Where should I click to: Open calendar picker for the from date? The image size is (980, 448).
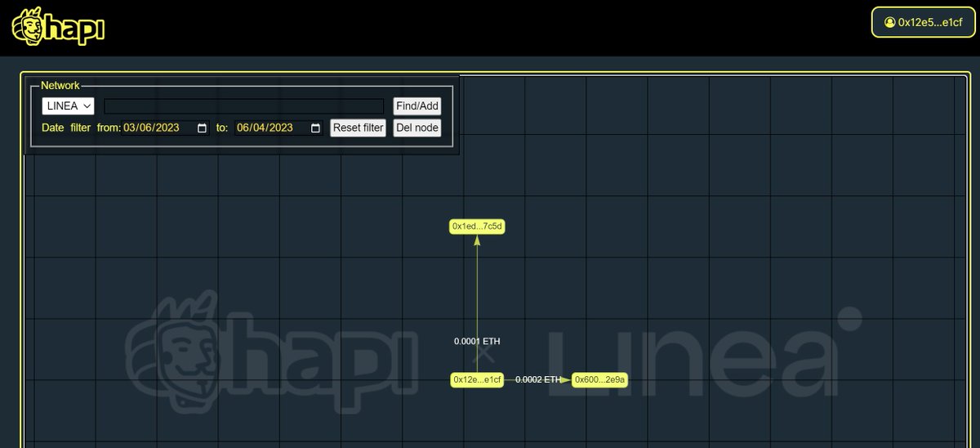pyautogui.click(x=203, y=128)
